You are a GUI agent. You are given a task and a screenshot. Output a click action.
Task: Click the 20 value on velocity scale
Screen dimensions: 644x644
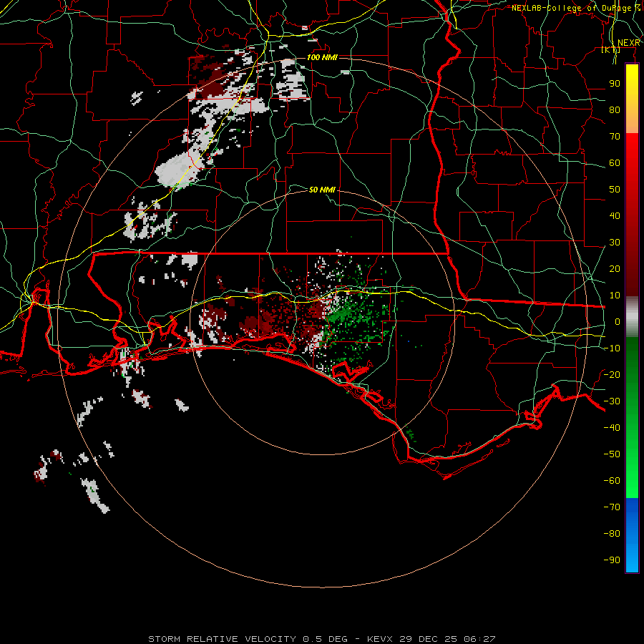coord(615,268)
